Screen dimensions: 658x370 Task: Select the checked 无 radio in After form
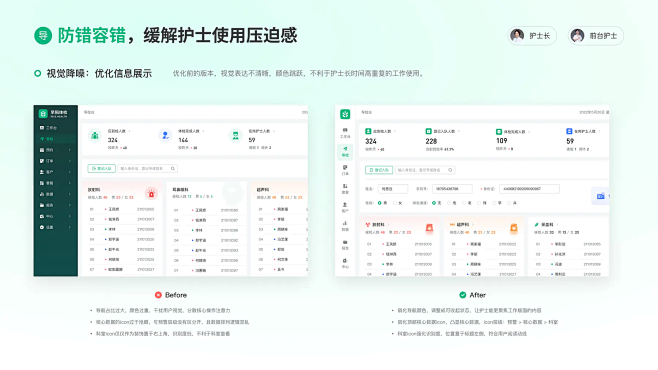[x=433, y=203]
